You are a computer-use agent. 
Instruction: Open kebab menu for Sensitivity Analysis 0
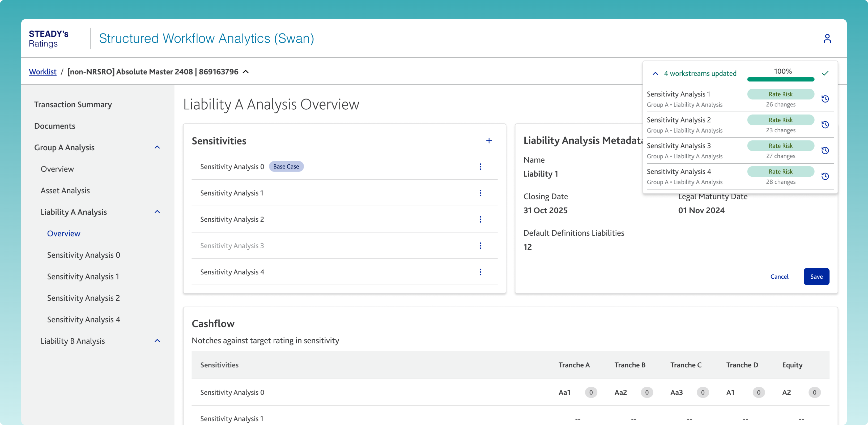pyautogui.click(x=480, y=167)
